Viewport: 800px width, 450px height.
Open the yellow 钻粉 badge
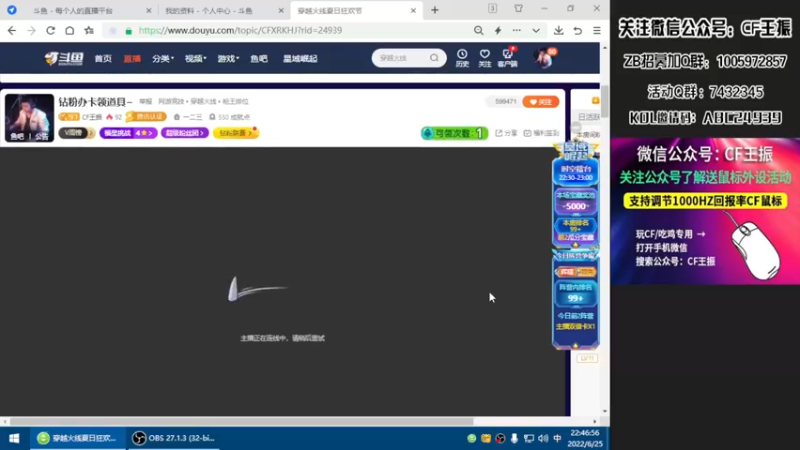pos(236,133)
